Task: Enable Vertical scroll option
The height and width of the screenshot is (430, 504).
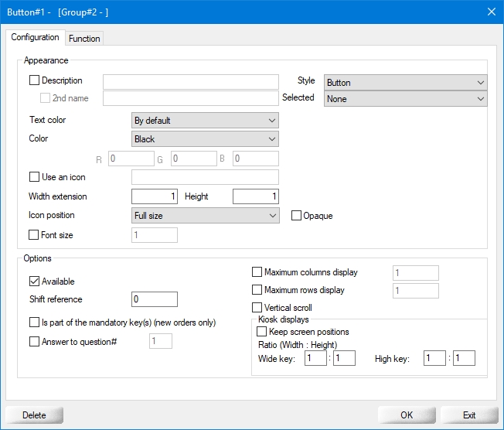Action: [x=257, y=308]
